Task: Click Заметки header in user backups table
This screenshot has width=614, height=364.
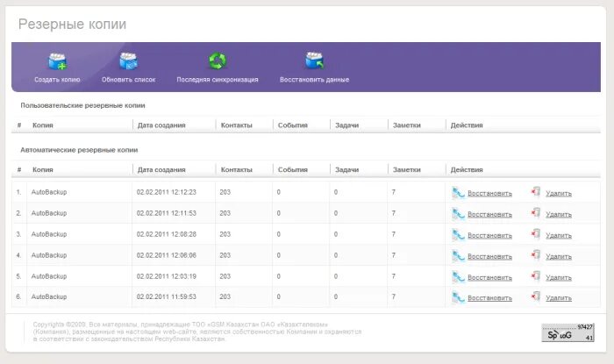Action: 407,125
